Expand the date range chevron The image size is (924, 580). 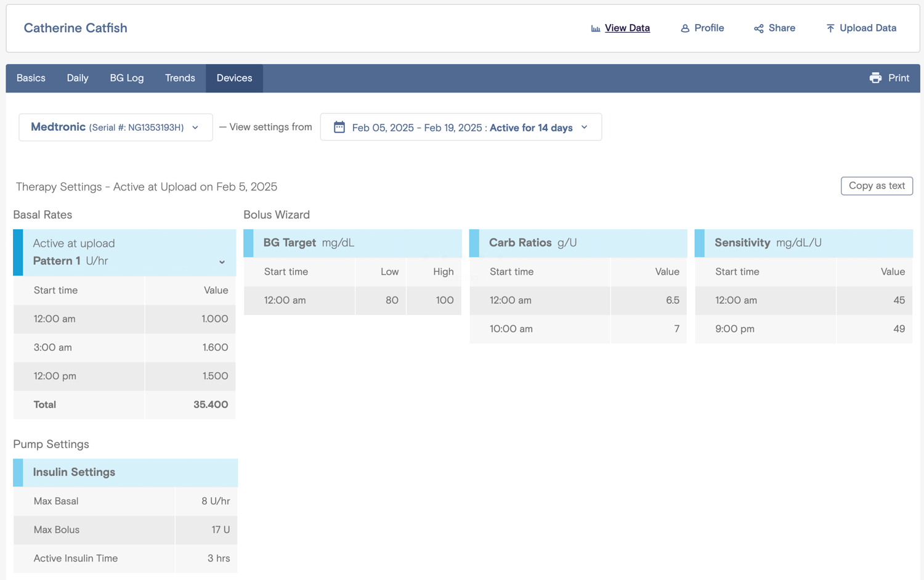(x=584, y=127)
